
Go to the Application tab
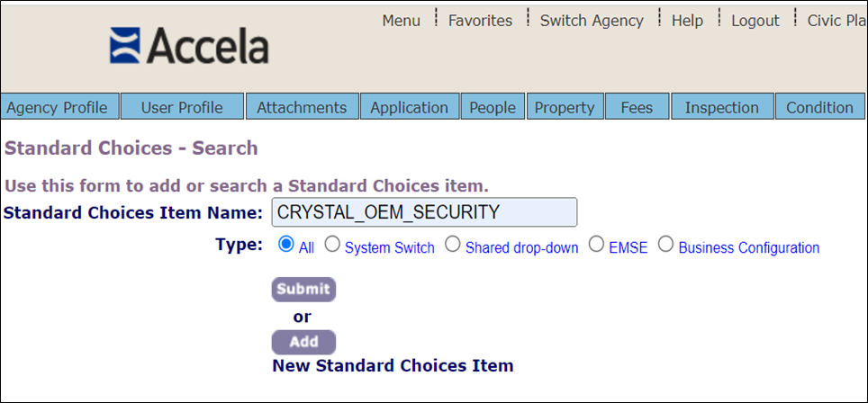pos(409,107)
